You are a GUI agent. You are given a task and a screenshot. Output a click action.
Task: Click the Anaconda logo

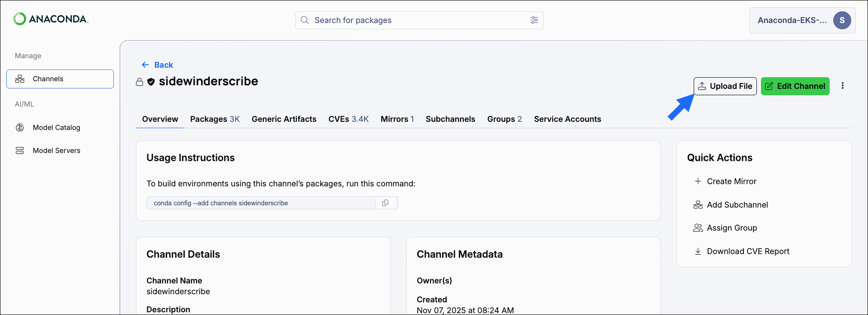click(x=51, y=19)
